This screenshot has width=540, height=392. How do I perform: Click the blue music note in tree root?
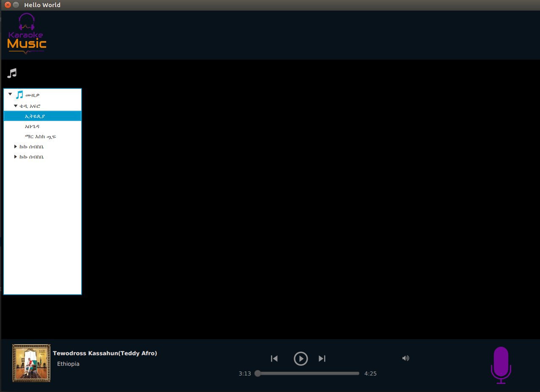19,95
